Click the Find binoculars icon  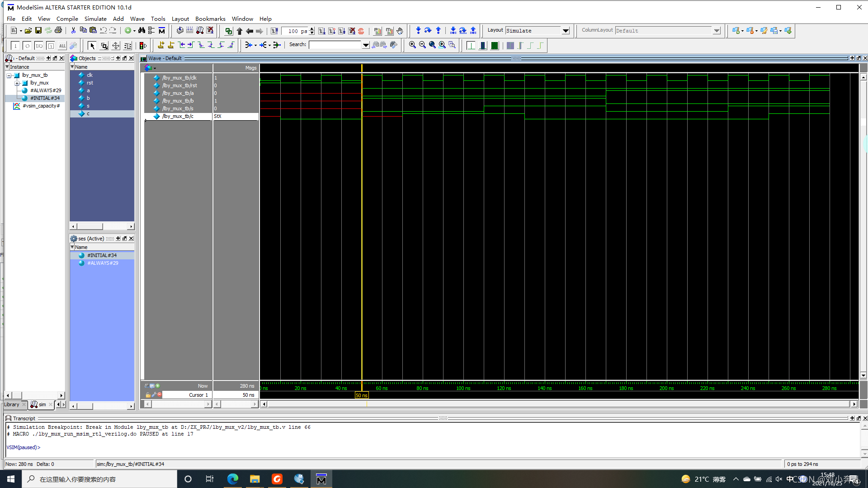142,31
